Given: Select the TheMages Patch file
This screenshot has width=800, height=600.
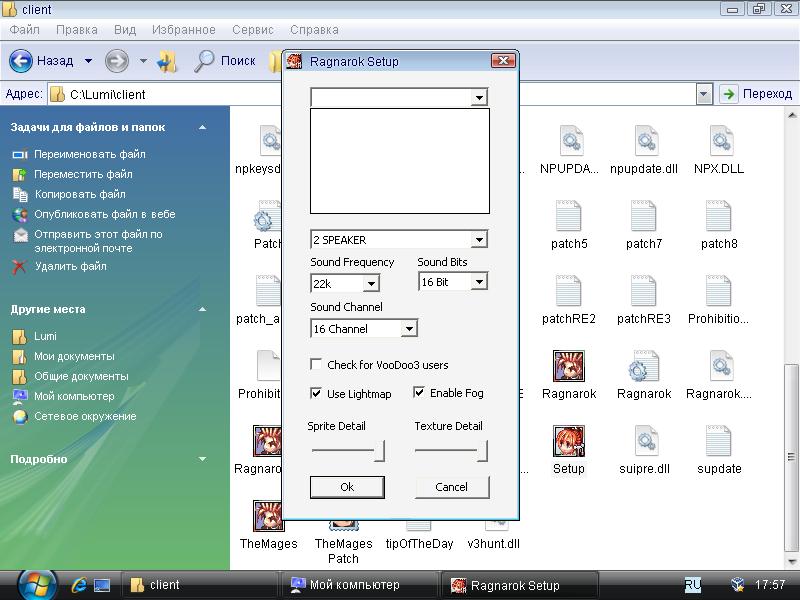Looking at the screenshot, I should 343,551.
